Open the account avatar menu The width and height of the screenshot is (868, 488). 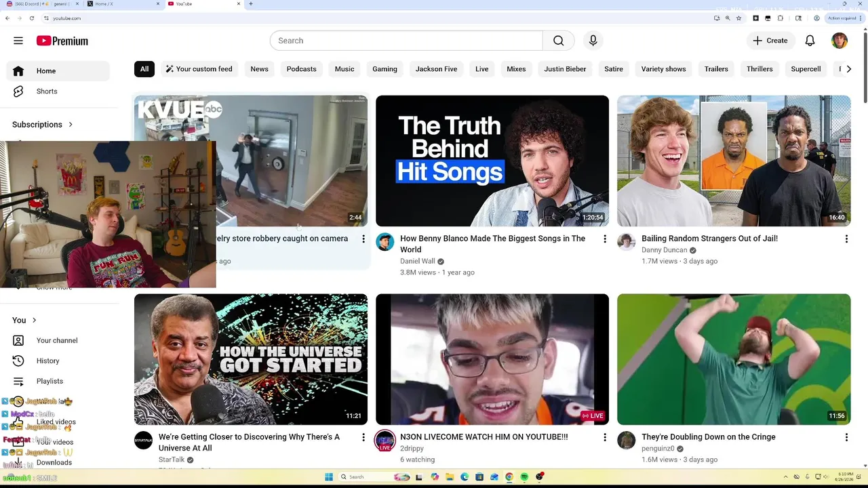coord(840,41)
